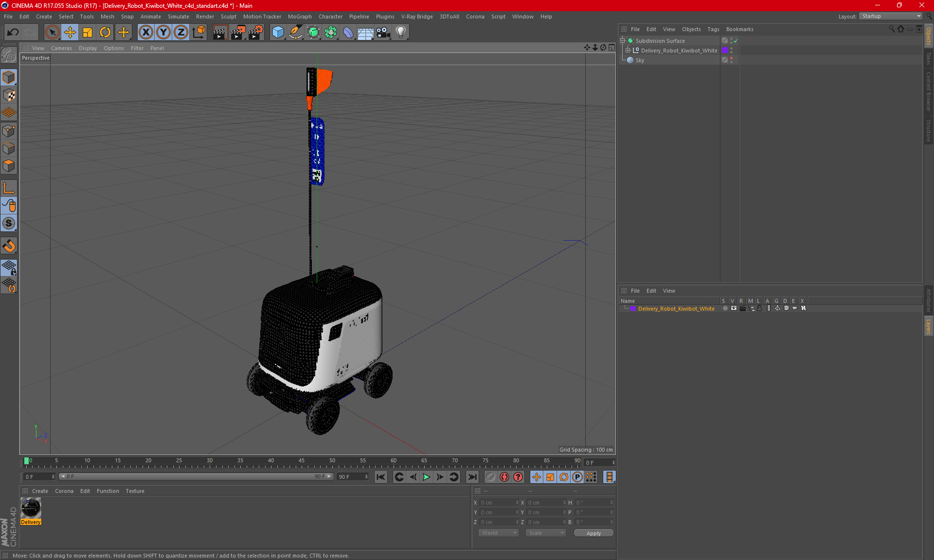This screenshot has width=934, height=560.
Task: Expand Delivery_Robot_Kiwibot_White object
Action: [x=628, y=50]
